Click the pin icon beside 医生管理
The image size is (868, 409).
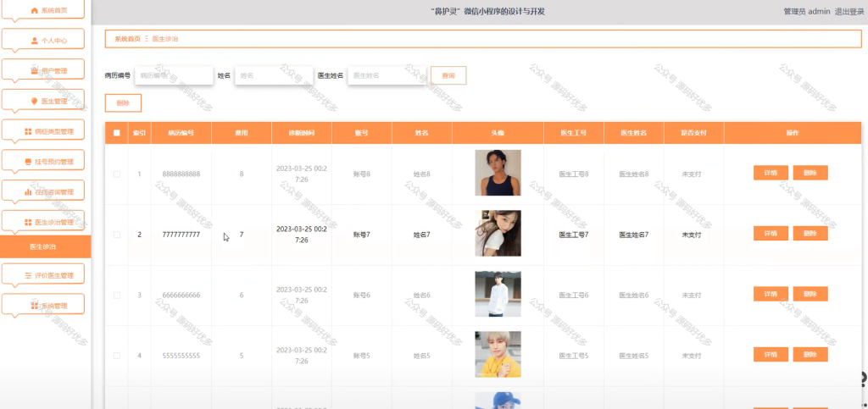click(34, 101)
